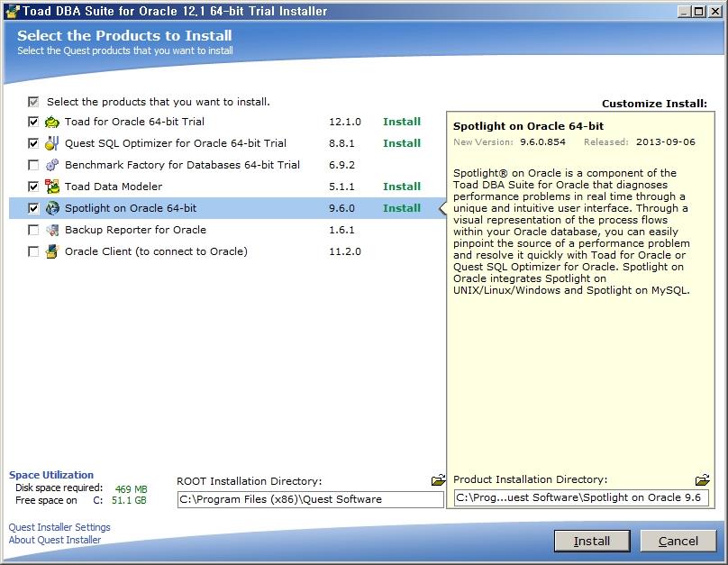Click the Toad Data Modeler icon
728x565 pixels.
click(x=52, y=187)
